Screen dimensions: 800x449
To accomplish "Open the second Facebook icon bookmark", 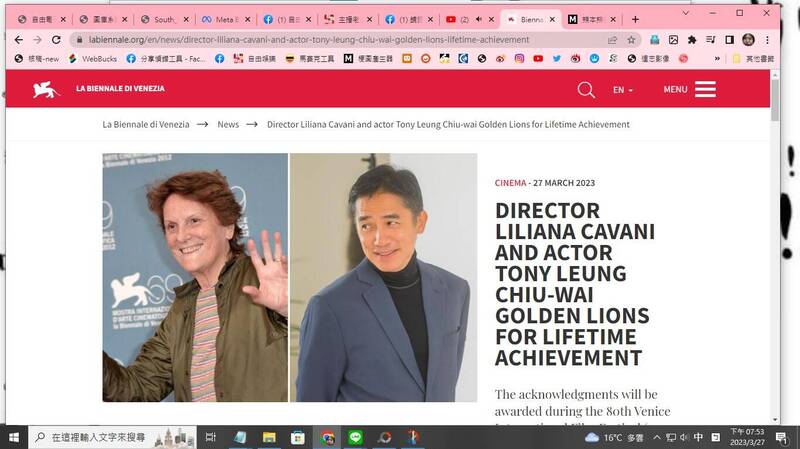I will (219, 59).
